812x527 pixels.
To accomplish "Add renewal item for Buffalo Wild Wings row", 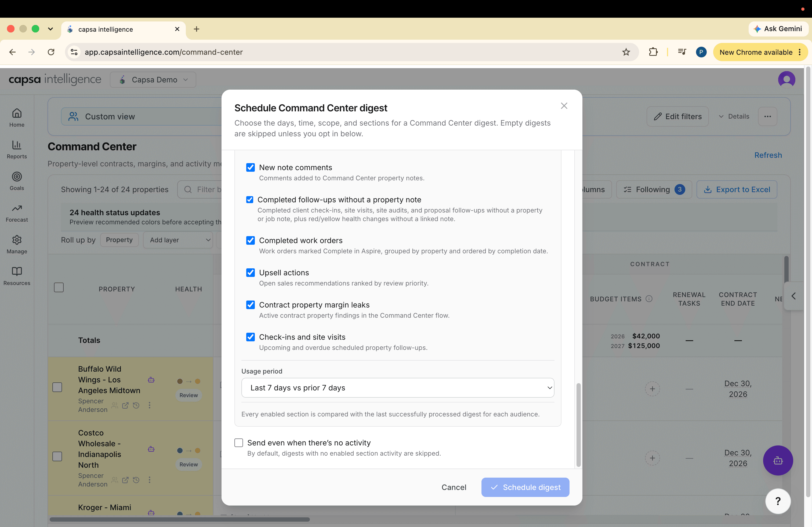I will 652,389.
